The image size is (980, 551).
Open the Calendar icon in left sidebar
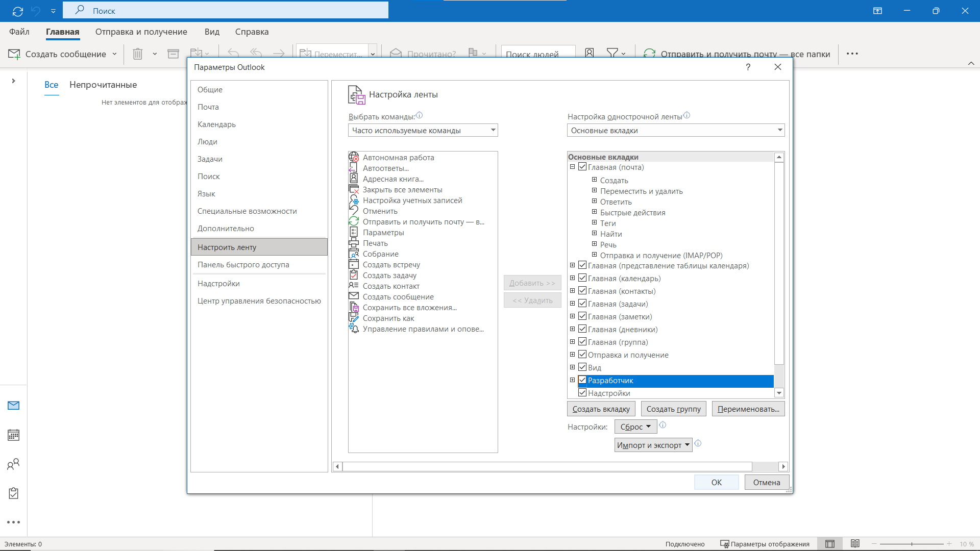[x=13, y=435]
